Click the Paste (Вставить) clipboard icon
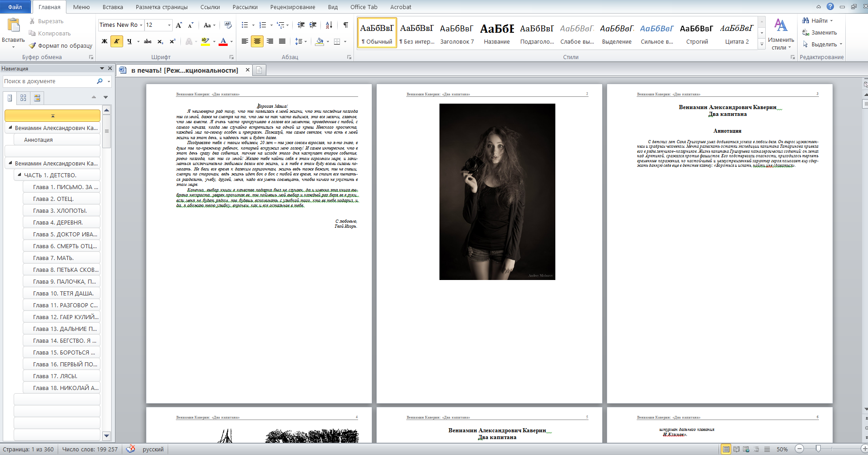The height and width of the screenshot is (455, 868). point(14,26)
